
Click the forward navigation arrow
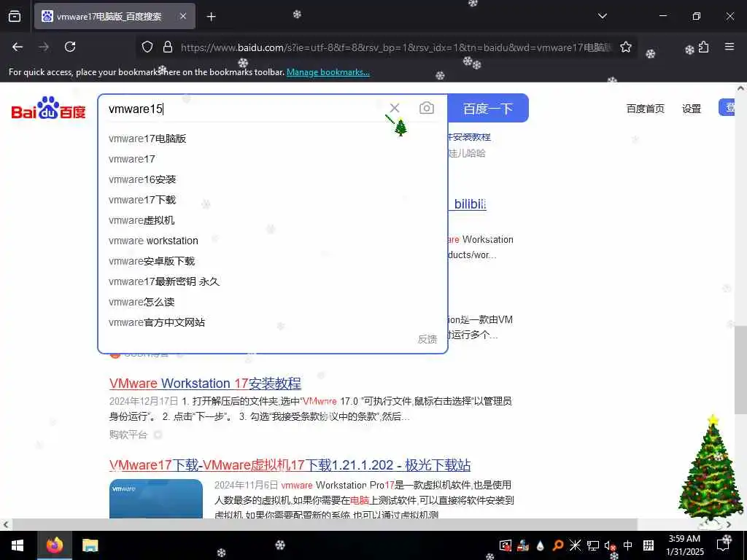[x=44, y=47]
